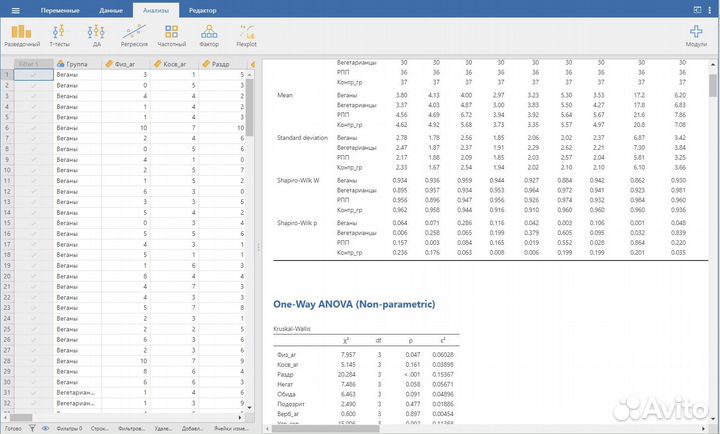The image size is (720, 434).
Task: Click the results panel scroll-down arrow
Action: coord(713,419)
